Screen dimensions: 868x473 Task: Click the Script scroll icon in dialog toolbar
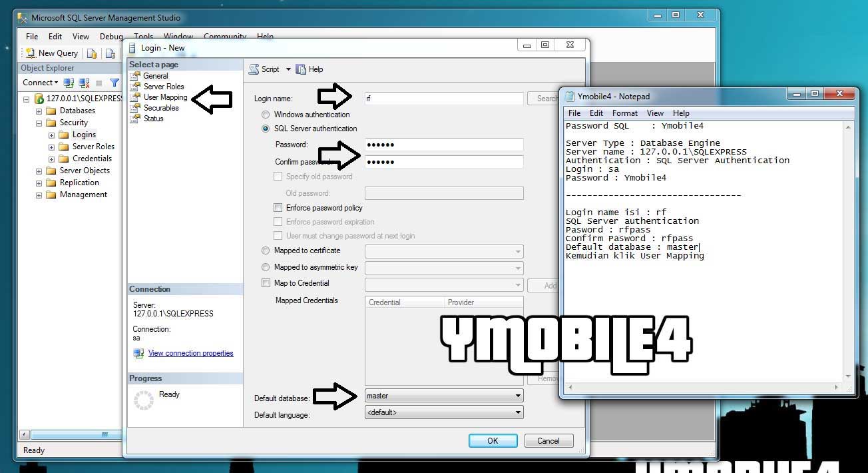pyautogui.click(x=254, y=69)
